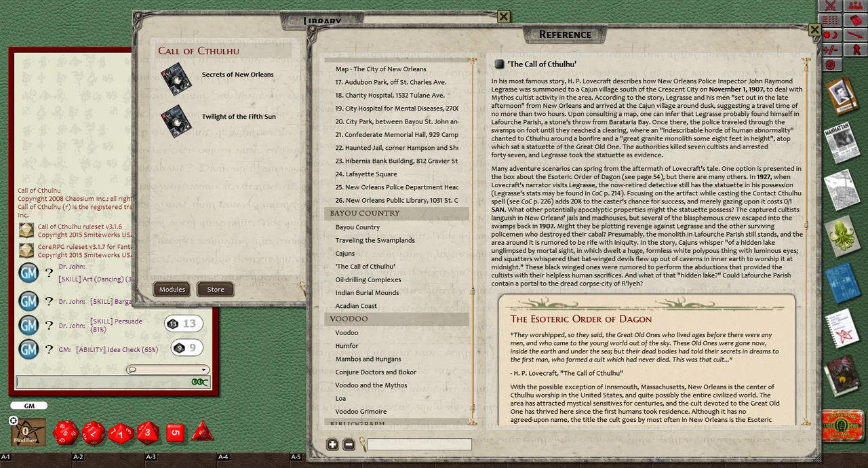The image size is (868, 468).
Task: Click the 'Call of Cthulhu ruleset v3.1.6' line in chat
Action: (80, 227)
